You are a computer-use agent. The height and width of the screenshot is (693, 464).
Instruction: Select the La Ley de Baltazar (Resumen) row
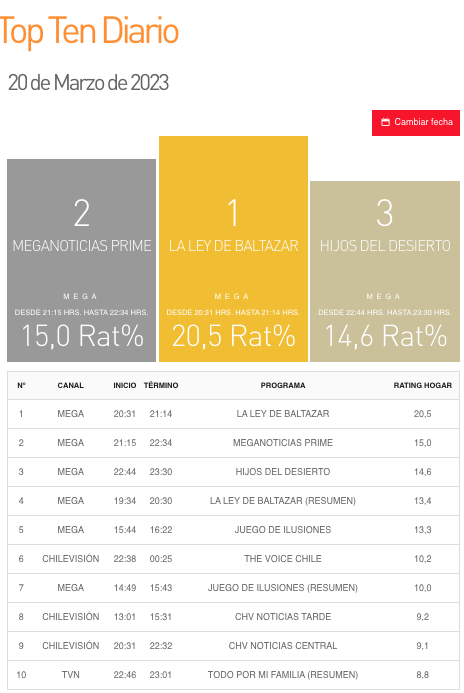click(233, 501)
